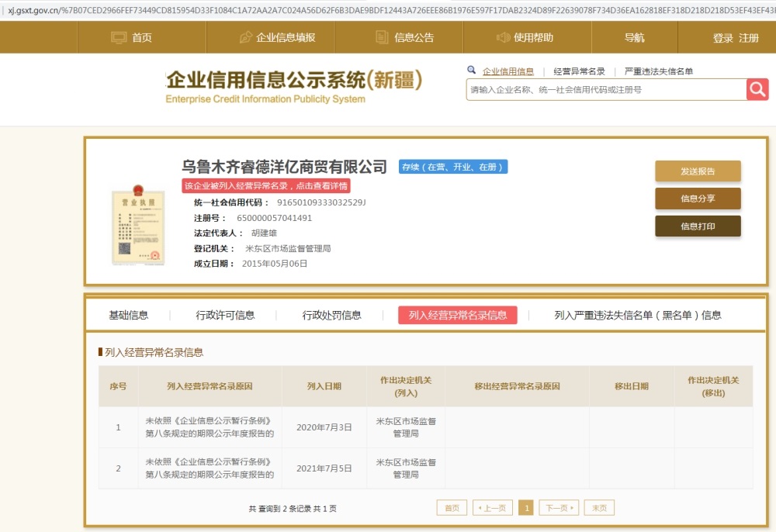Click the 使用帮助 speaker icon
The height and width of the screenshot is (532, 776).
click(503, 37)
